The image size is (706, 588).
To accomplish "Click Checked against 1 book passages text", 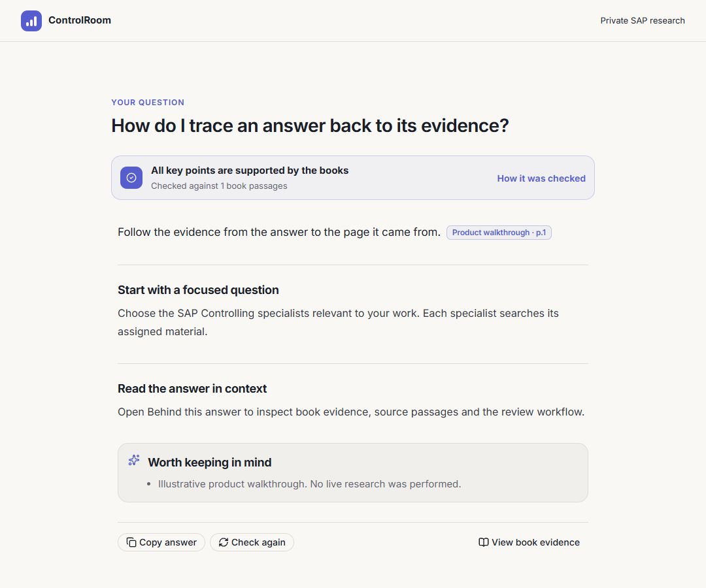I will (219, 186).
